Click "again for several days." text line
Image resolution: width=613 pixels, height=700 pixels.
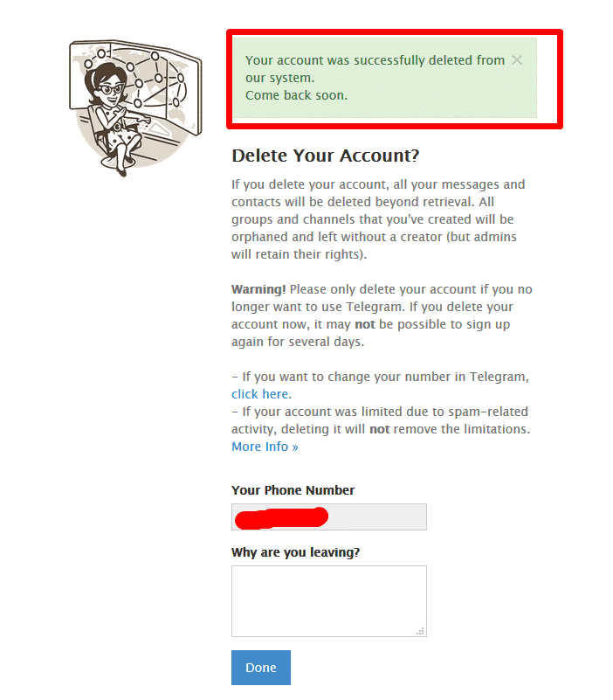[298, 342]
